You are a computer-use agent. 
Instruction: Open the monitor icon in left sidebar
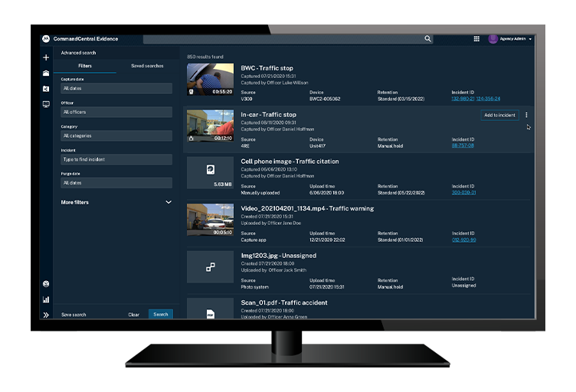point(46,104)
